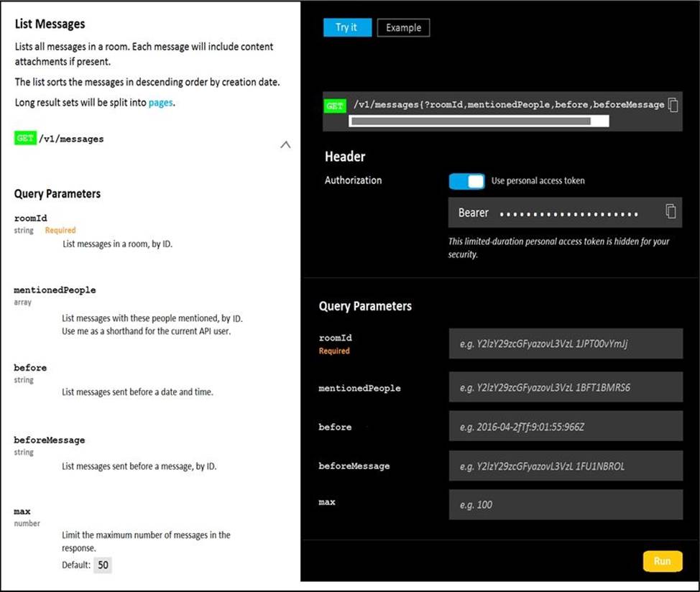Disable the Use personal access token switch

(467, 181)
